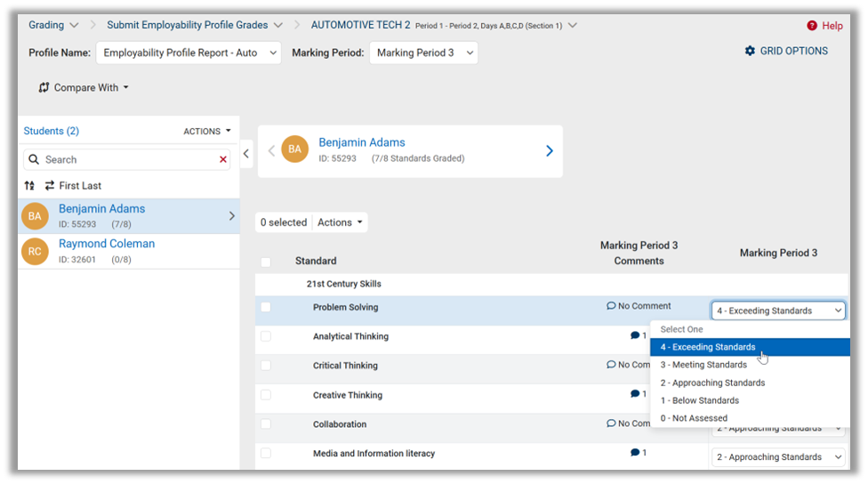
Task: Open the Compare With dropdown
Action: pos(84,88)
